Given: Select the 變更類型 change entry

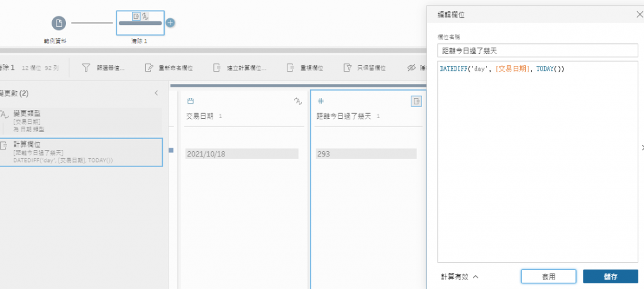Looking at the screenshot, I should [x=81, y=121].
